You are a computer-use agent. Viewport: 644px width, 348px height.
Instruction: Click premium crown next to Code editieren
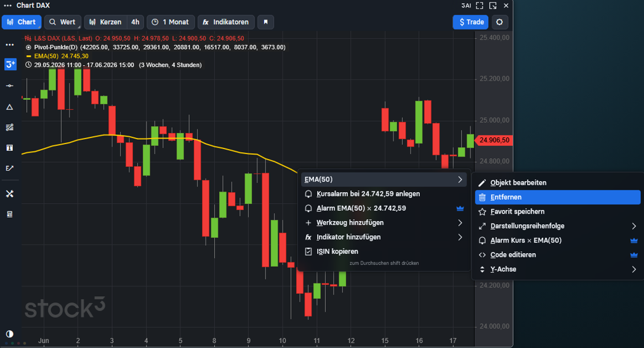point(634,255)
